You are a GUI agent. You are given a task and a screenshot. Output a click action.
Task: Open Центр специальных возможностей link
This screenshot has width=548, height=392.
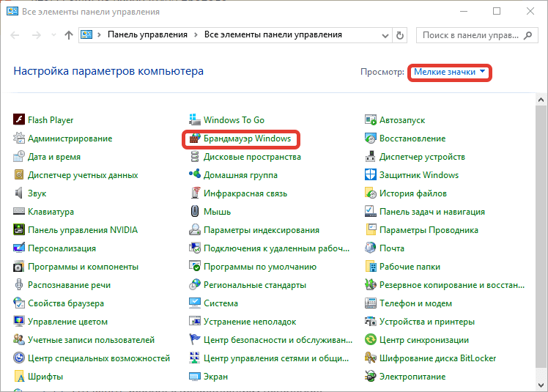99,358
